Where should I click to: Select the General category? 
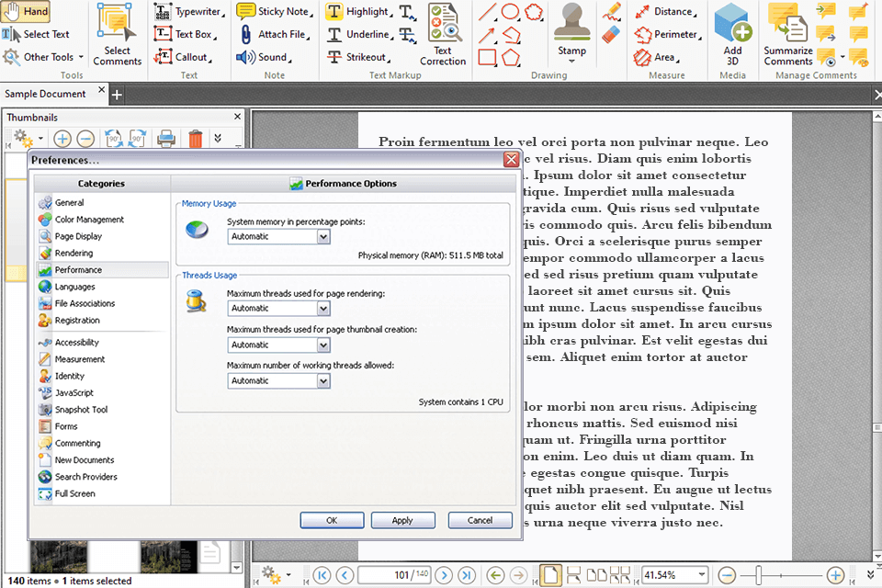(x=69, y=202)
